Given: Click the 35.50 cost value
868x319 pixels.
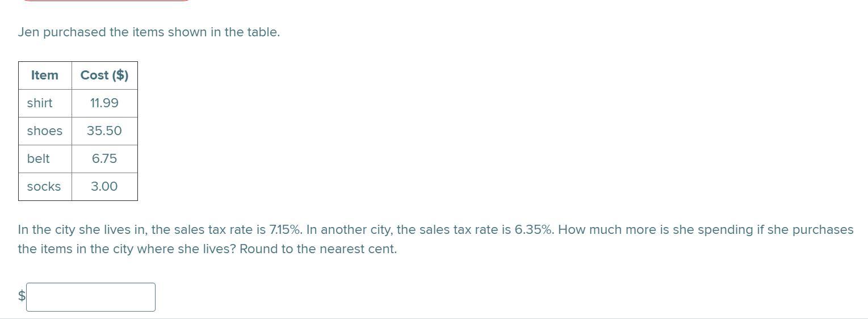Looking at the screenshot, I should (x=104, y=131).
